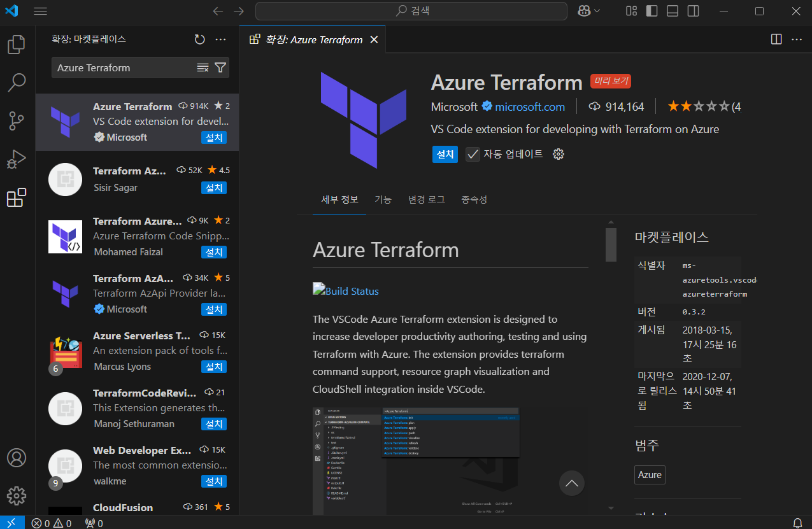Screen dimensions: 812x529
Task: Open the marketplace views more actions menu
Action: click(221, 39)
